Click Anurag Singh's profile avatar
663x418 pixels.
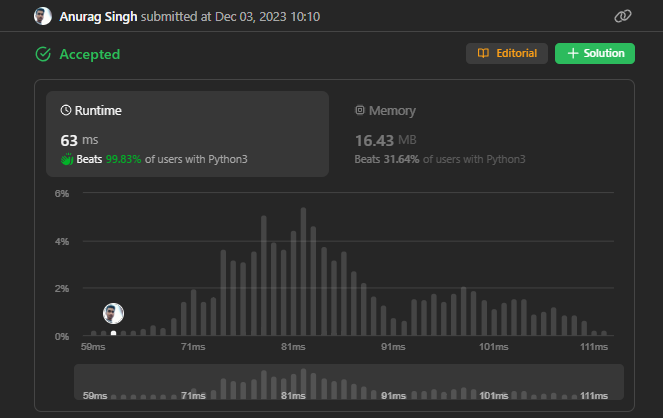coord(43,17)
